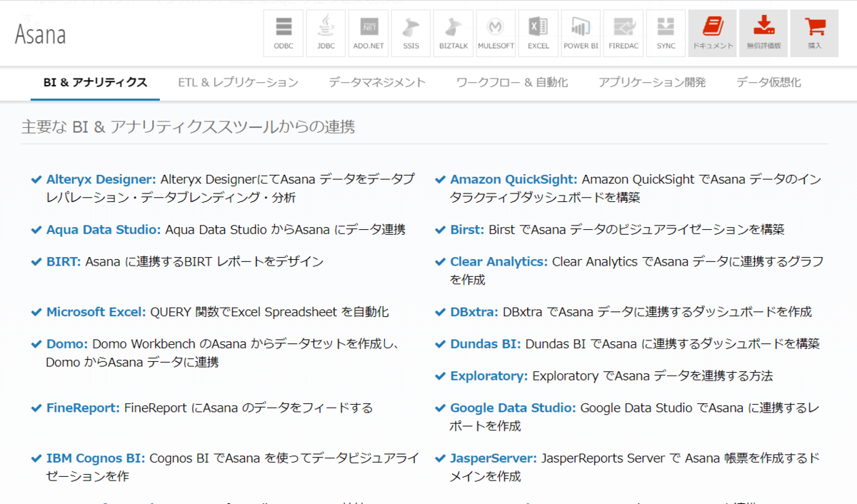
Task: Click the checkmark beside DBxtra
Action: tap(440, 312)
